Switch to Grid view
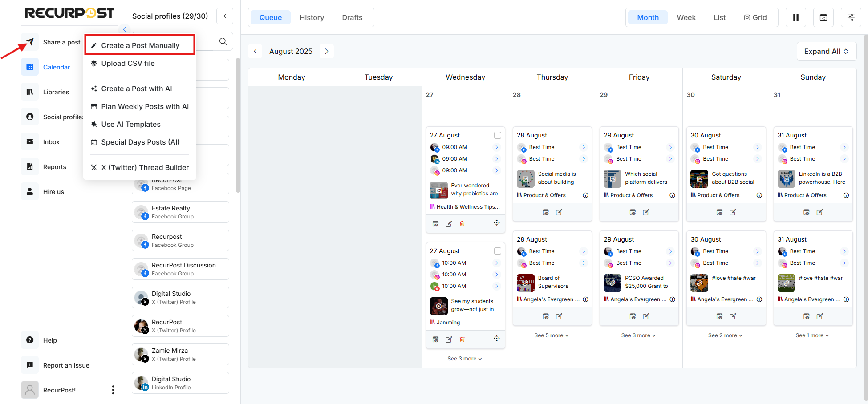The height and width of the screenshot is (404, 868). 755,17
